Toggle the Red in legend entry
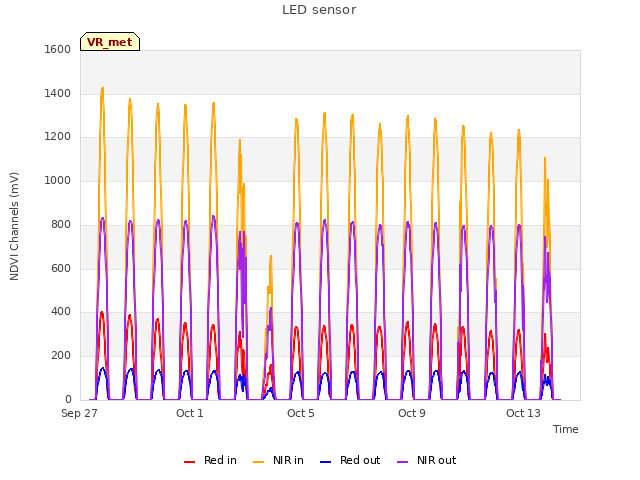The height and width of the screenshot is (480, 640). point(210,460)
